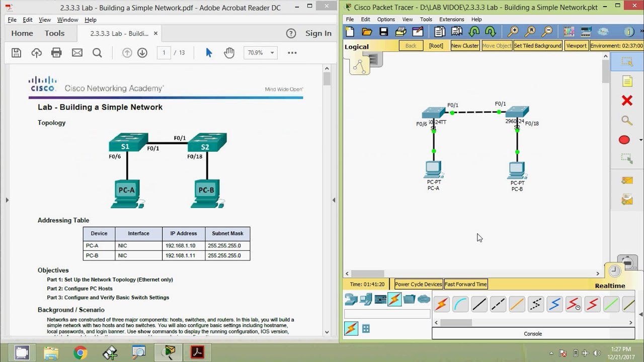Toggle the Realtime mode clock
Image resolution: width=644 pixels, height=362 pixels.
[615, 271]
